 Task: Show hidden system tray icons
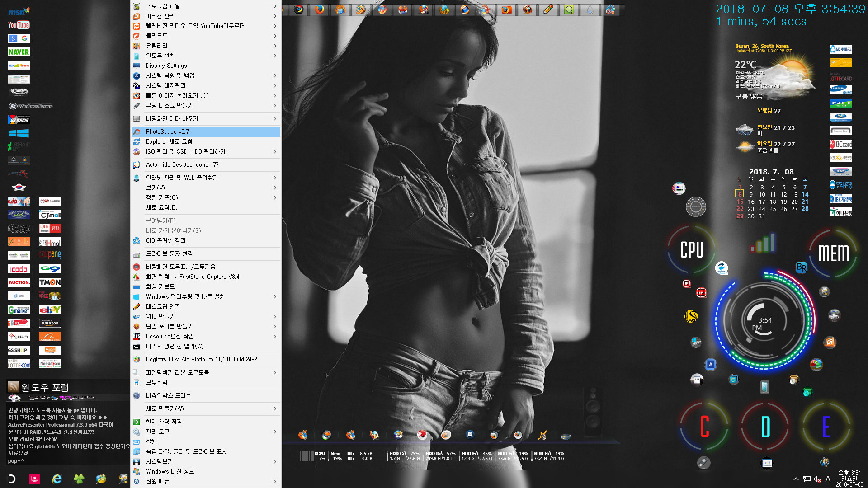click(796, 479)
